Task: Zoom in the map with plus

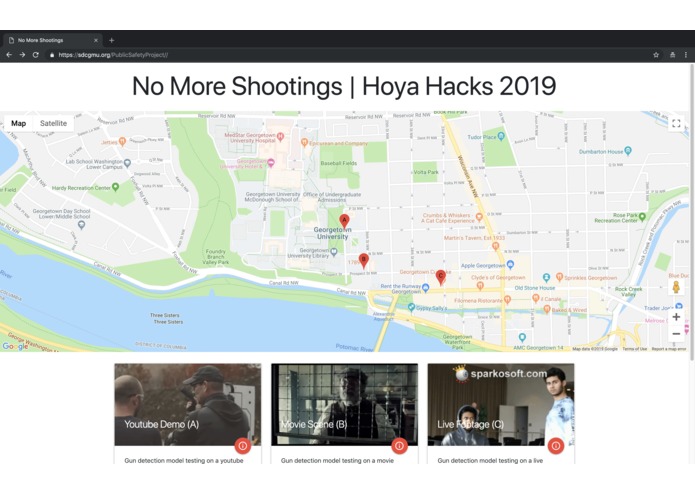Action: 676,317
